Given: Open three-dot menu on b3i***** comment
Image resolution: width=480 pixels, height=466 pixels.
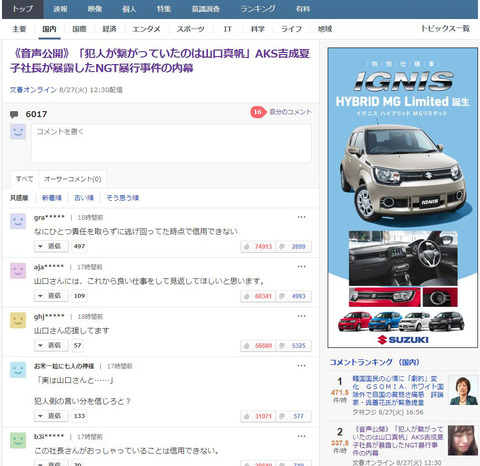Looking at the screenshot, I should click(x=302, y=436).
